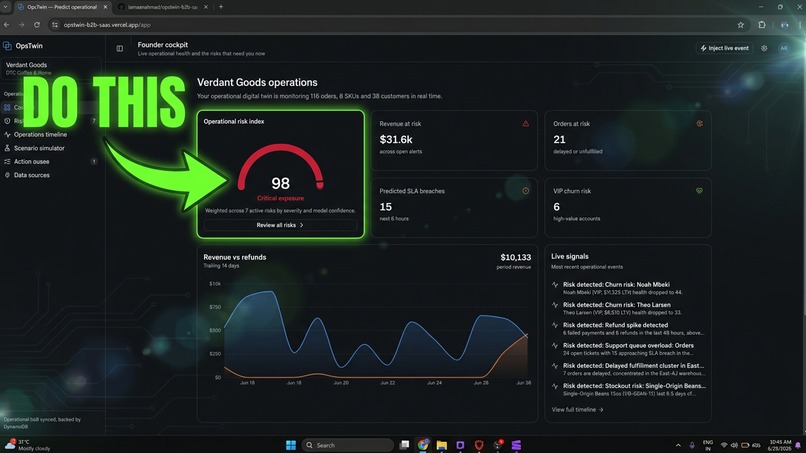Open Data sources in sidebar
The image size is (806, 453).
click(32, 175)
